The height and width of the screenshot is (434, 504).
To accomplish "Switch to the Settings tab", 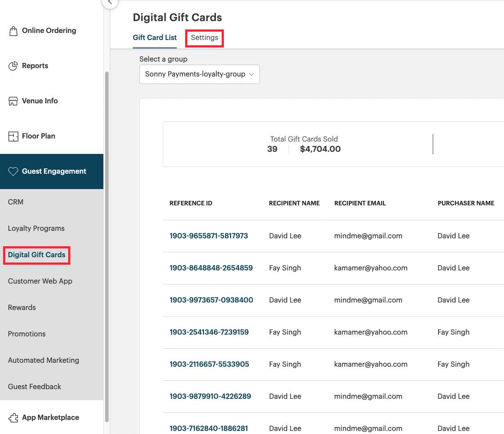I will [x=204, y=38].
